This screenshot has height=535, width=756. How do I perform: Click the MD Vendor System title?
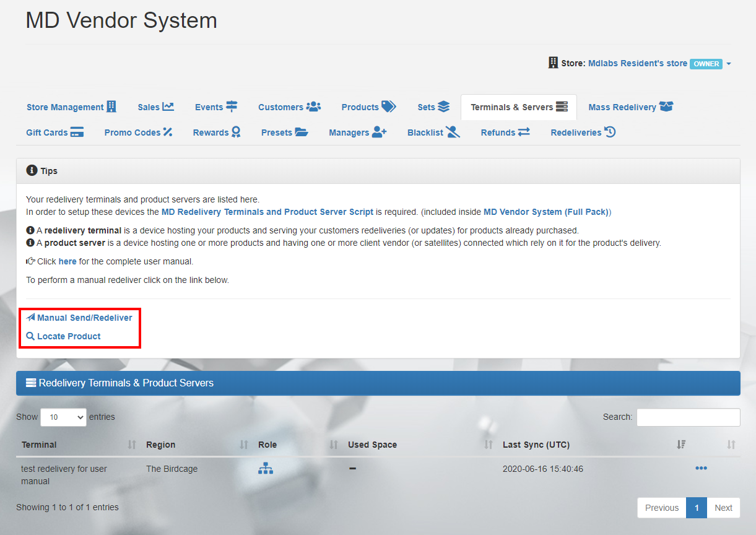[121, 20]
